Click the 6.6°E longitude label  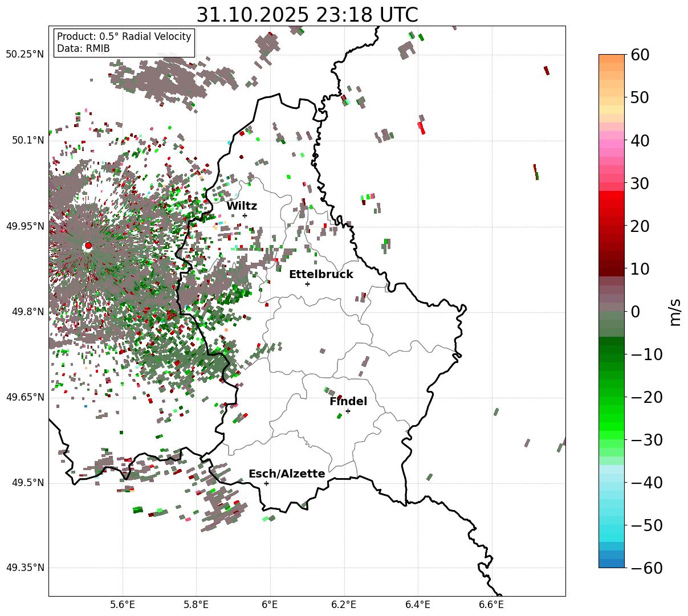click(x=492, y=605)
